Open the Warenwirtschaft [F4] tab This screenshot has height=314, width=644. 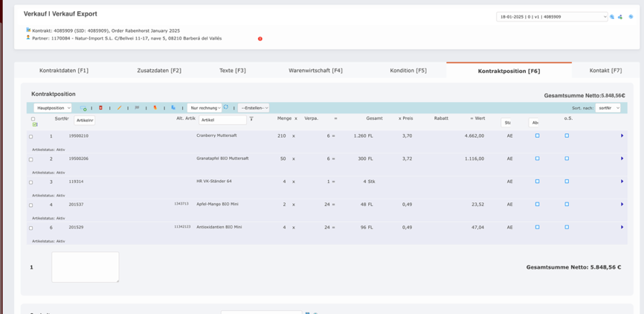315,71
